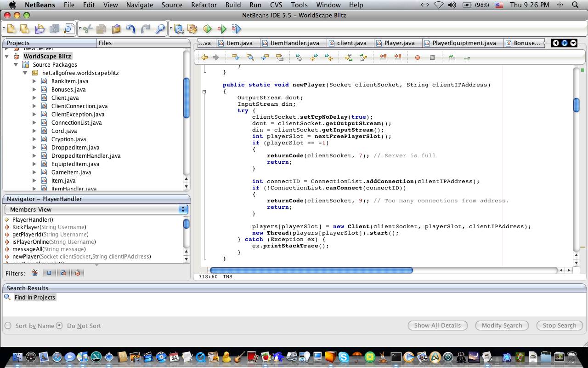Click the Stop Macro Recording square icon
This screenshot has height=368, width=588.
click(x=432, y=57)
